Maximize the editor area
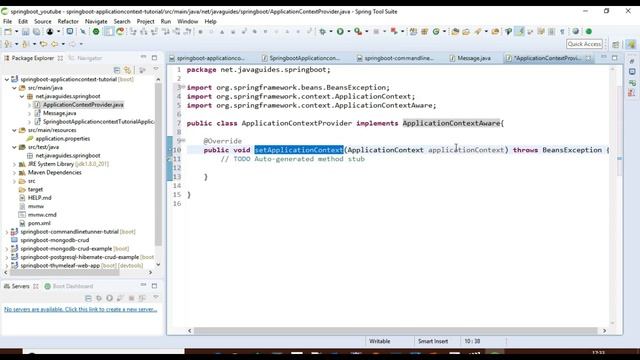The width and height of the screenshot is (640, 360). (615, 58)
